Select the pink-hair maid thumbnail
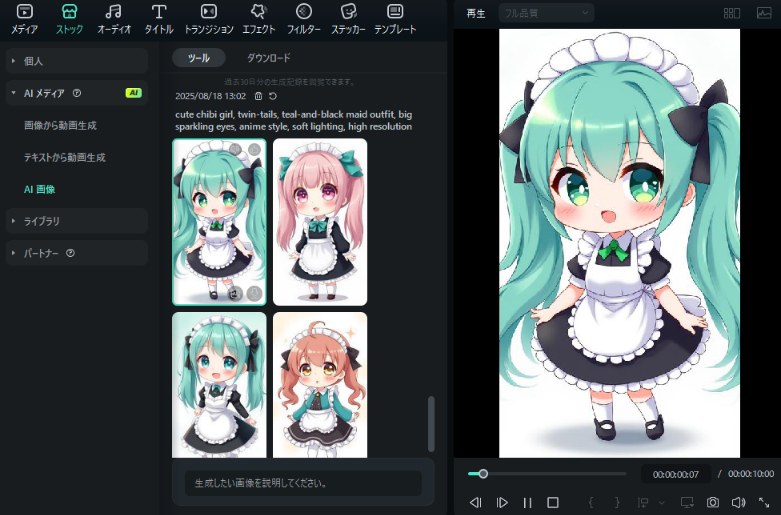This screenshot has width=781, height=515. pos(320,222)
